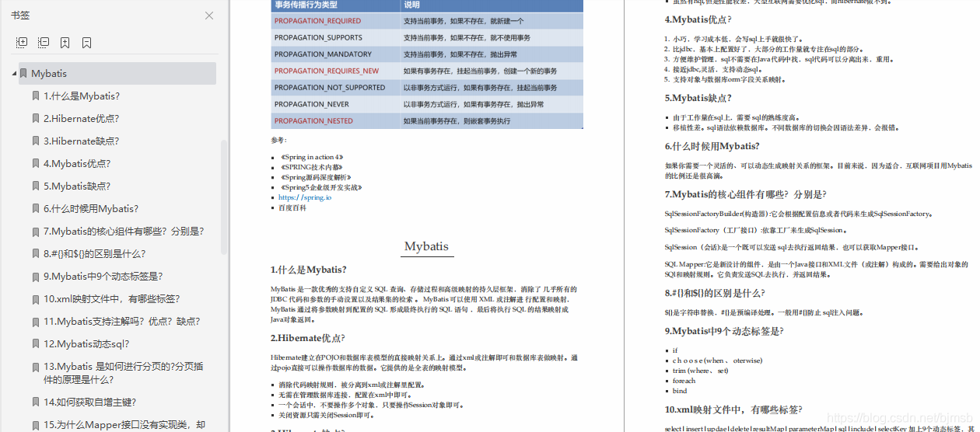
Task: Click heading 6.什么时候用Mybatis? on right page
Action: (712, 146)
